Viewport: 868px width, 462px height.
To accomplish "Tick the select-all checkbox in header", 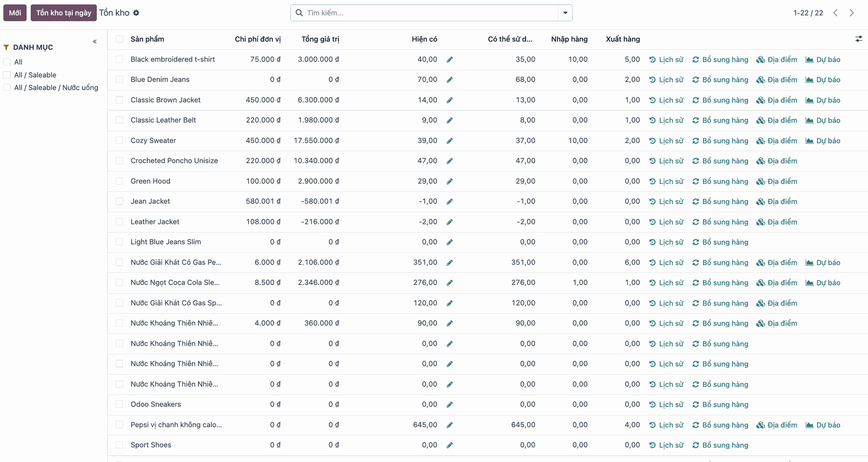I will 119,39.
